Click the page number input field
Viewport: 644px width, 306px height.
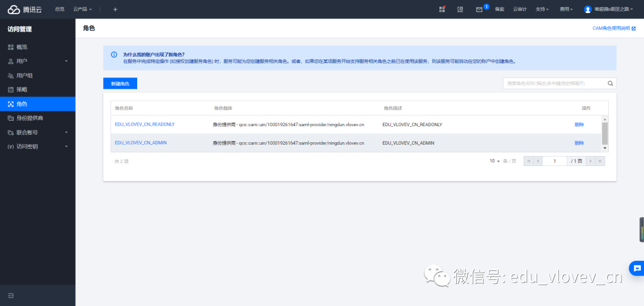coord(555,161)
